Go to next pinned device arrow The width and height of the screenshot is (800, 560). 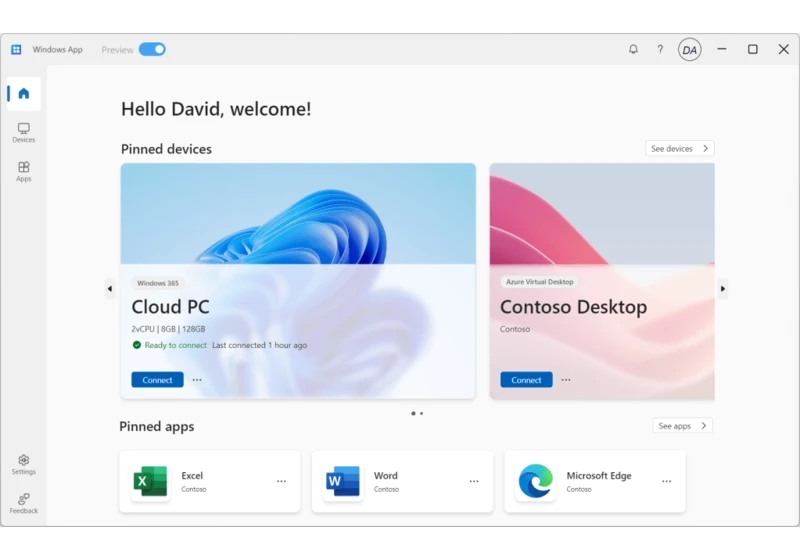pyautogui.click(x=722, y=289)
